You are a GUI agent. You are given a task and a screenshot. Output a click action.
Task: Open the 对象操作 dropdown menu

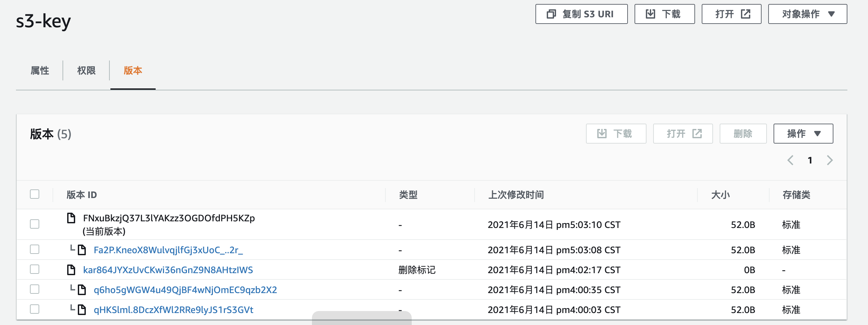pos(807,14)
